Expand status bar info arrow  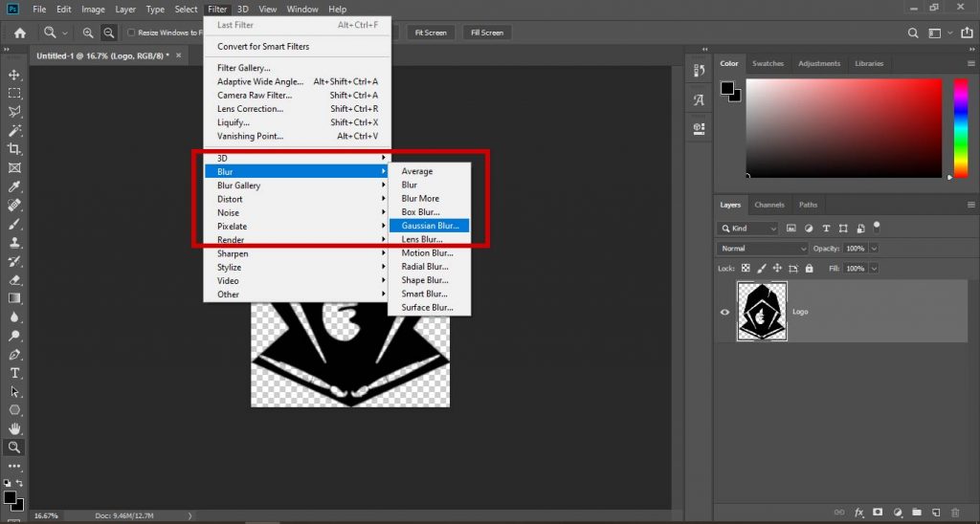(190, 516)
